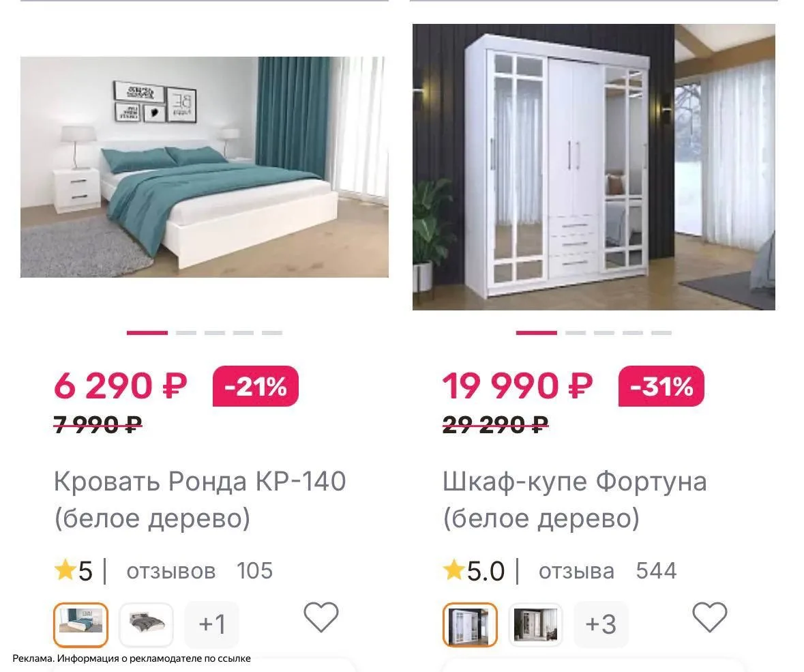Select first wardrobe variant thumbnail
Viewport: 804px width, 672px height.
[x=470, y=624]
